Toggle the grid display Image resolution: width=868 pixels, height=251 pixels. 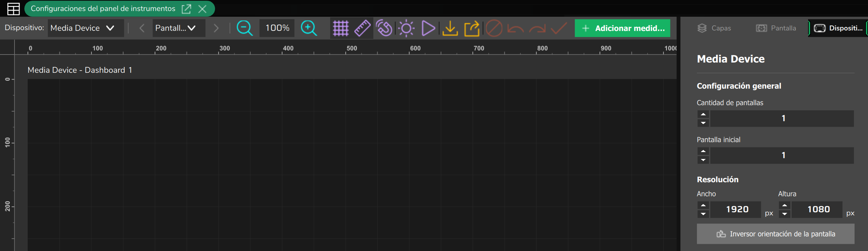point(341,28)
